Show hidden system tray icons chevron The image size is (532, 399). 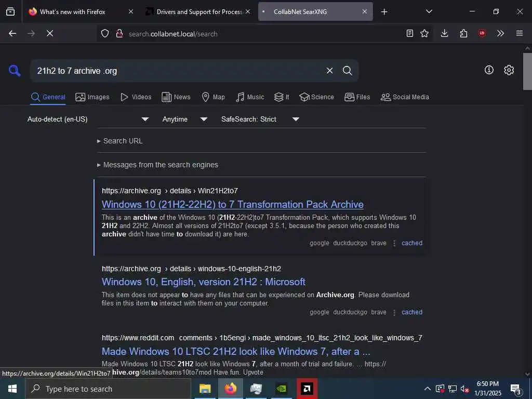click(428, 389)
